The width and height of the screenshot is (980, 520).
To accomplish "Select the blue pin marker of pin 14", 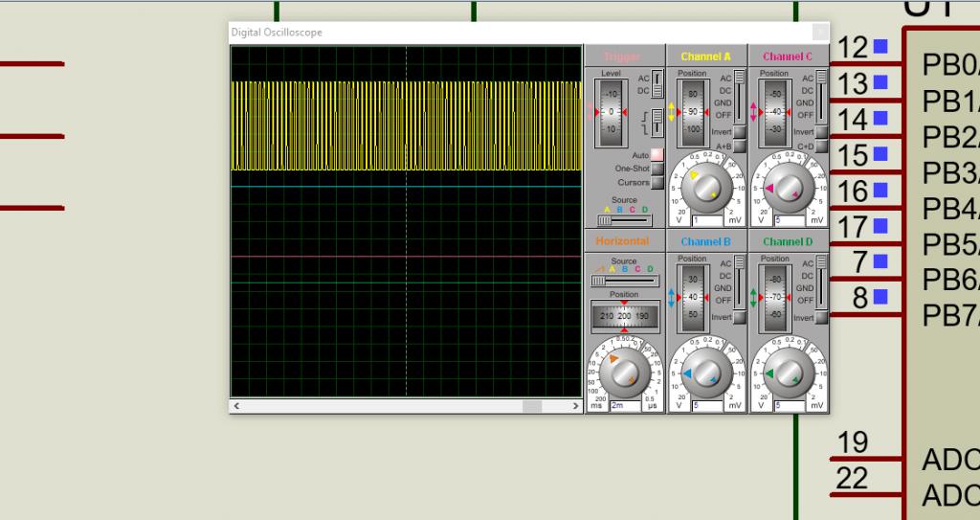I will point(880,118).
